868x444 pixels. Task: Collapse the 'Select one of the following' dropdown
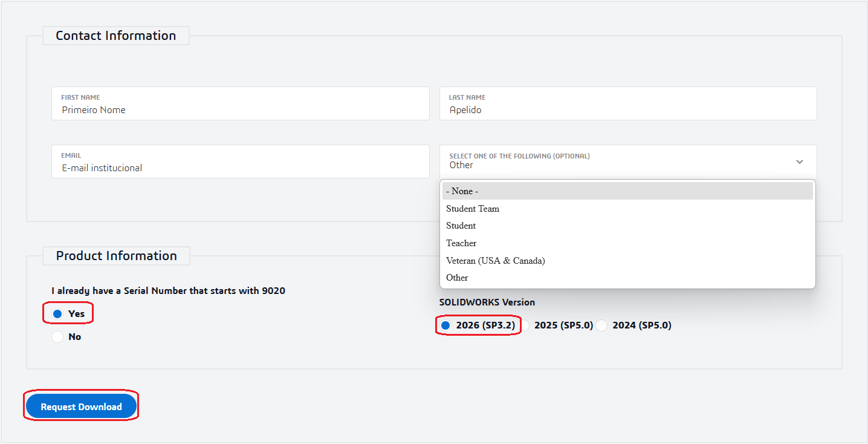628,162
